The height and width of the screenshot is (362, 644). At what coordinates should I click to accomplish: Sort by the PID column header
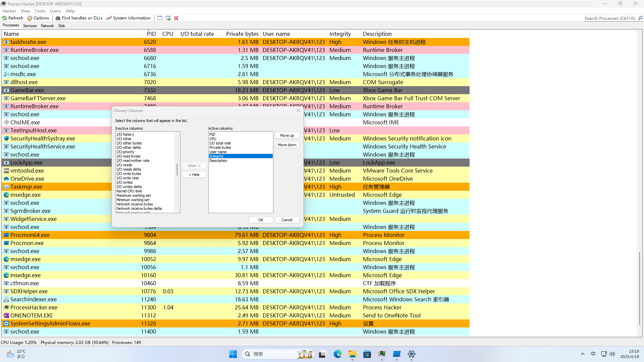[x=148, y=34]
